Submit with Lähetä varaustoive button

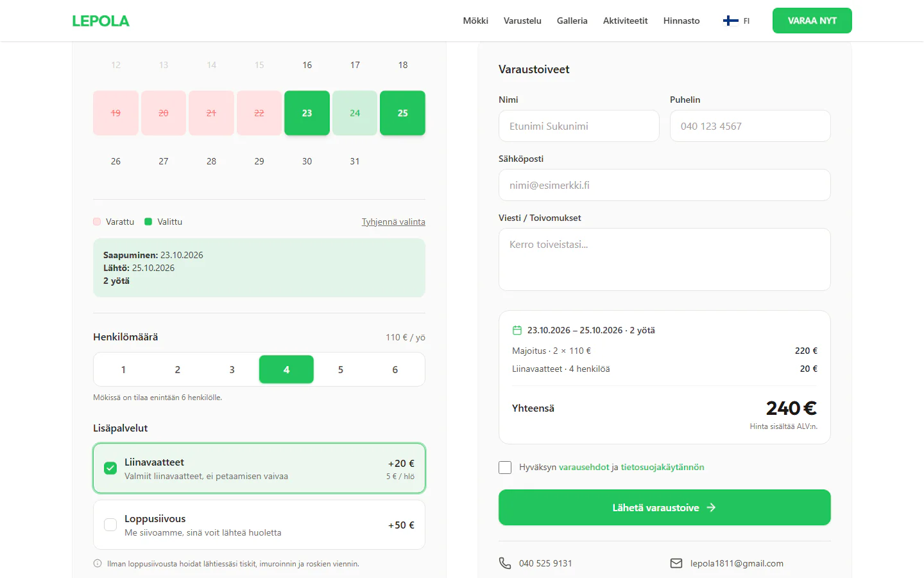point(665,507)
